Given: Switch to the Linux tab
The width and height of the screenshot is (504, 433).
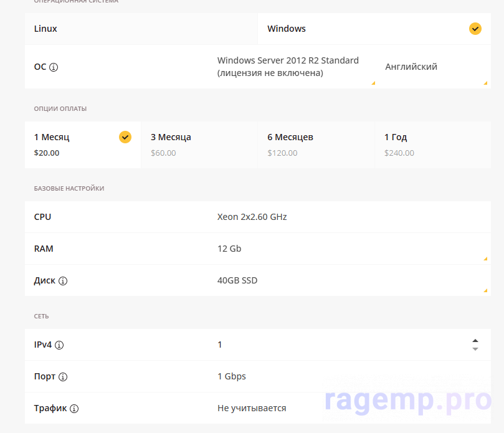Looking at the screenshot, I should point(141,29).
